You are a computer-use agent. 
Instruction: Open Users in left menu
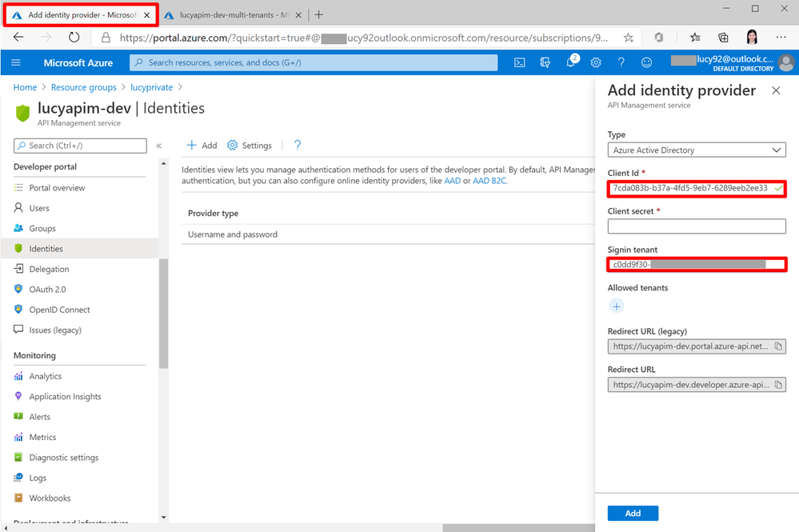[39, 208]
